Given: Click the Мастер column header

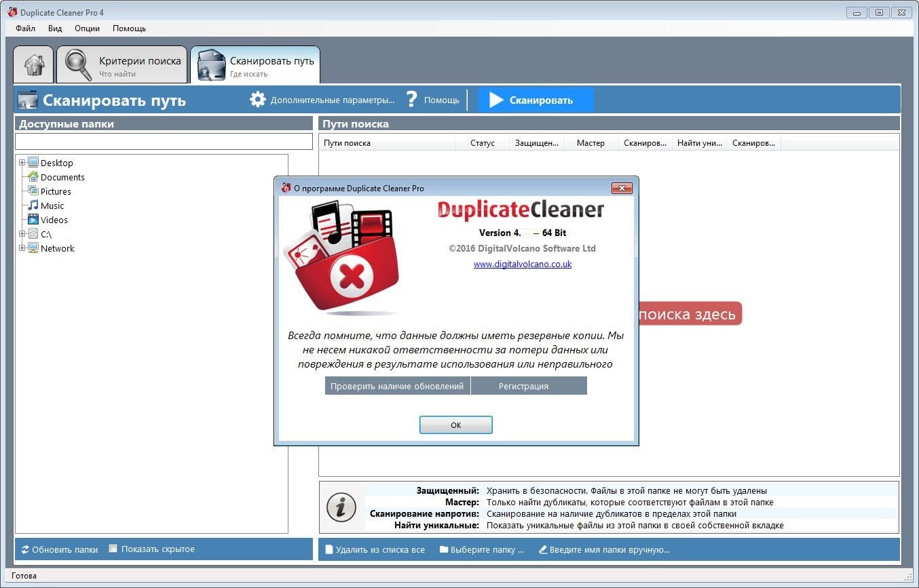Looking at the screenshot, I should coord(590,143).
